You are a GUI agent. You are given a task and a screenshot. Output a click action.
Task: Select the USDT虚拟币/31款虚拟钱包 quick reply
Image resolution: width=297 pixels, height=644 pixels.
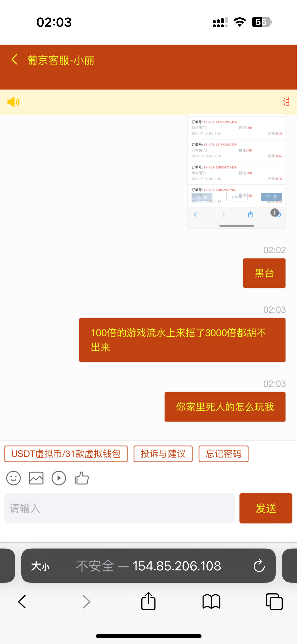click(66, 454)
